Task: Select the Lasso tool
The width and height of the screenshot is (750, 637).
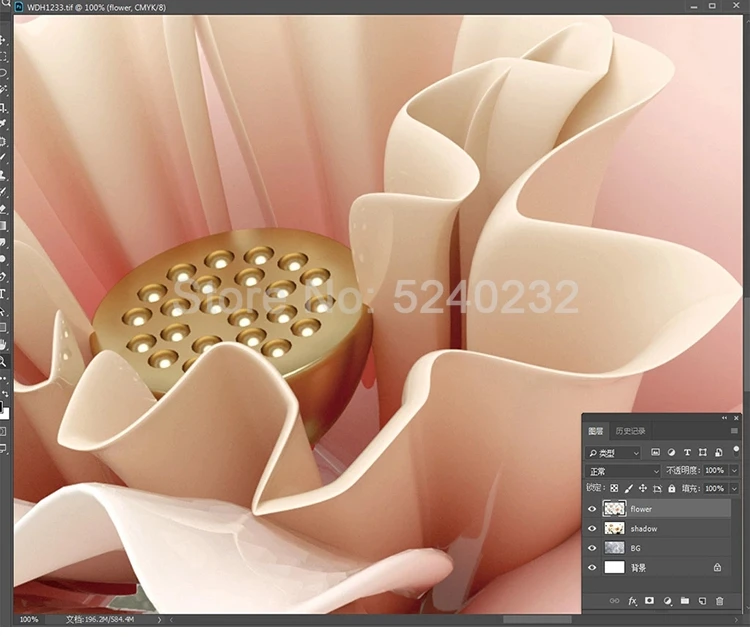Action: tap(4, 73)
